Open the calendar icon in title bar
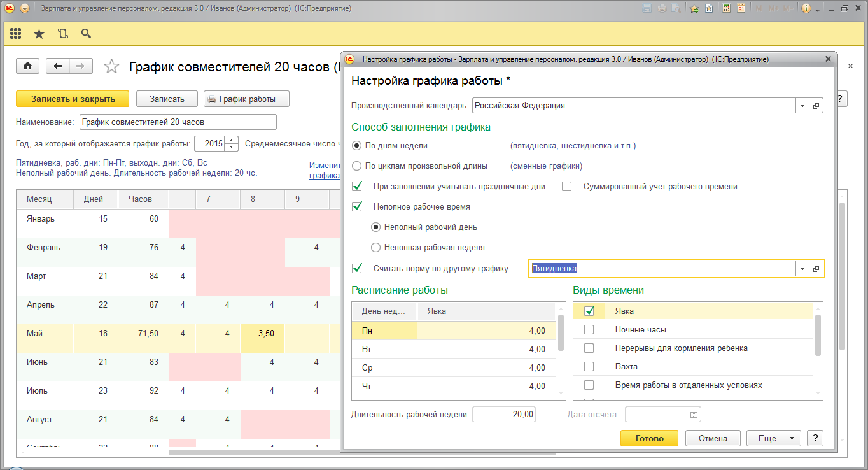This screenshot has width=868, height=470. click(x=741, y=9)
